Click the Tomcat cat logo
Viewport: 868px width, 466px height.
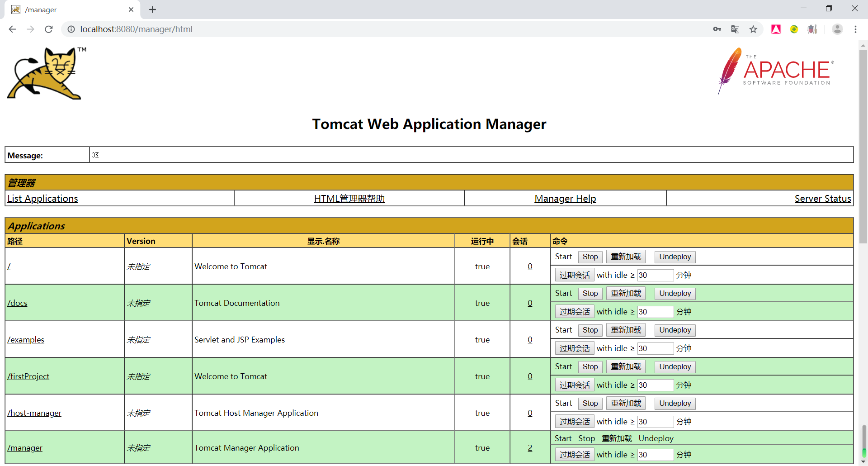click(47, 73)
